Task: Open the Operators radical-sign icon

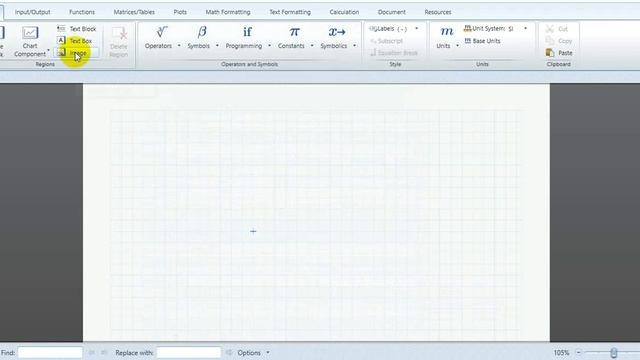Action: tap(162, 32)
